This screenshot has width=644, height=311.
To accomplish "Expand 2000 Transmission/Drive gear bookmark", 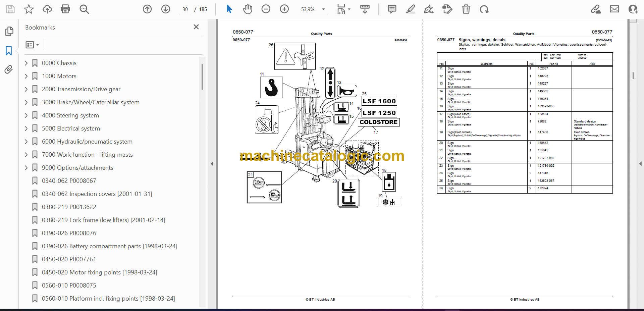I will 26,89.
